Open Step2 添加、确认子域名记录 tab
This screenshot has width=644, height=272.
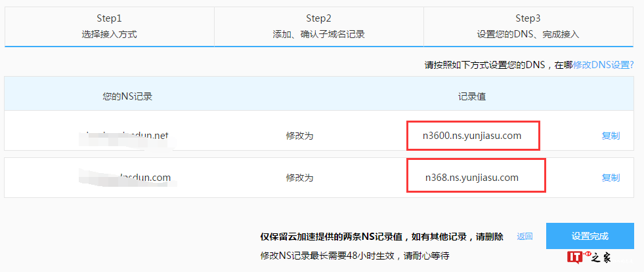tap(318, 26)
